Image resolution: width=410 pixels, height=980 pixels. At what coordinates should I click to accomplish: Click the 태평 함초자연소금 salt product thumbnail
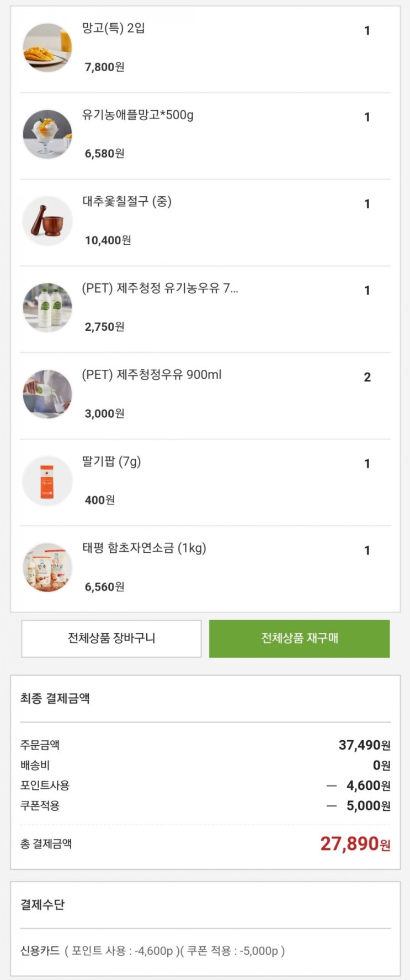[47, 567]
